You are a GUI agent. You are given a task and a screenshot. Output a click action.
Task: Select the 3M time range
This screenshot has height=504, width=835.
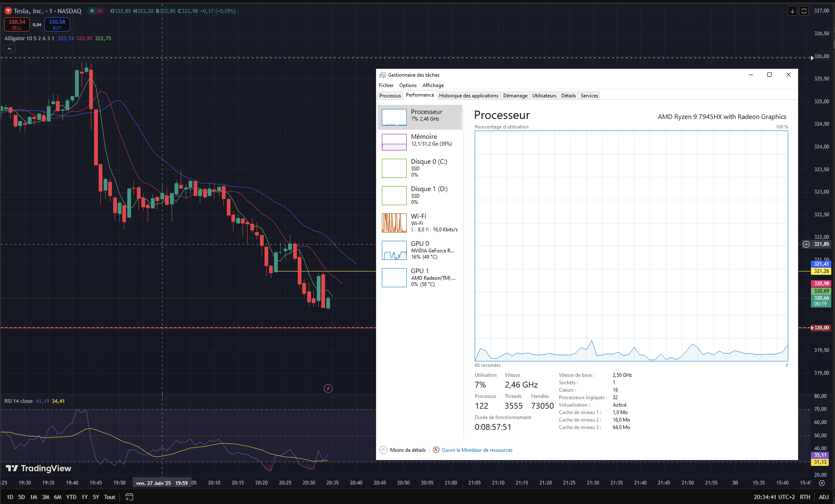pyautogui.click(x=46, y=497)
